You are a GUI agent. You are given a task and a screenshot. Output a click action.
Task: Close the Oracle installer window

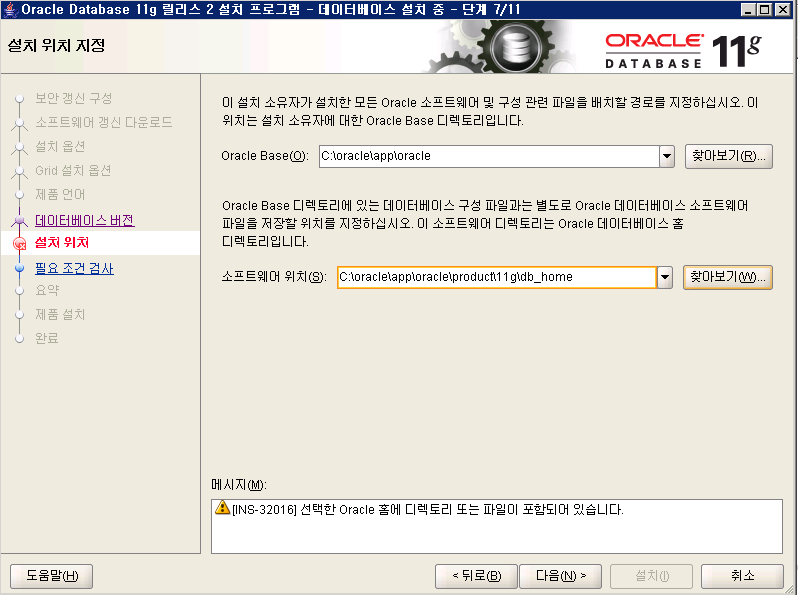(x=782, y=9)
